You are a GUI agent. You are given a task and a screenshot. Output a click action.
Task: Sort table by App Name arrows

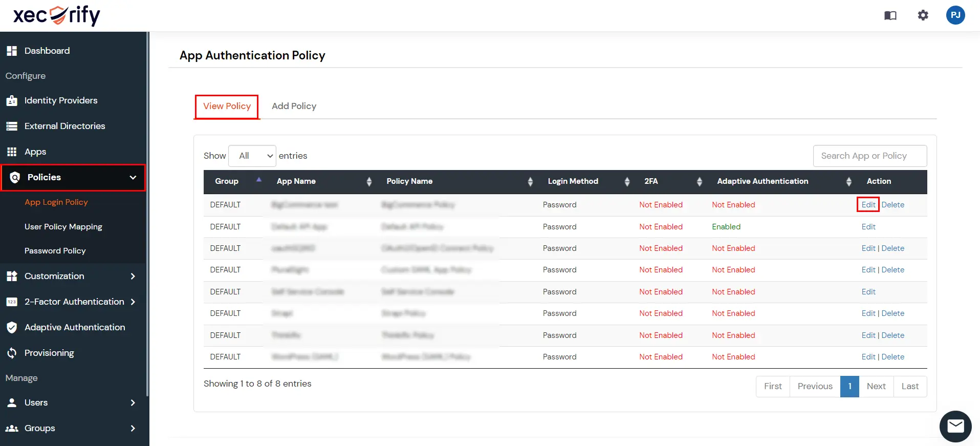[369, 181]
